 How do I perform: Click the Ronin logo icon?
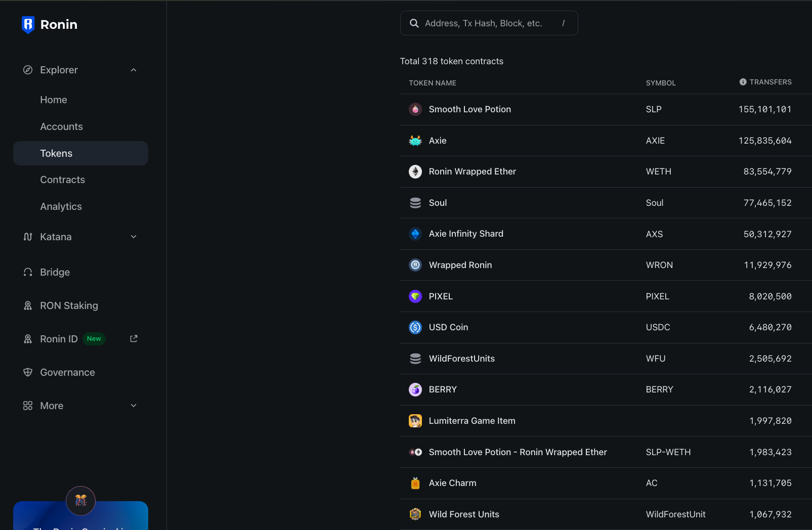(x=28, y=25)
